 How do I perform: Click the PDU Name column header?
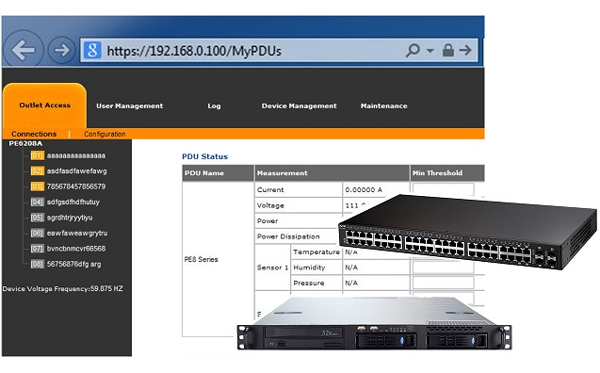218,173
